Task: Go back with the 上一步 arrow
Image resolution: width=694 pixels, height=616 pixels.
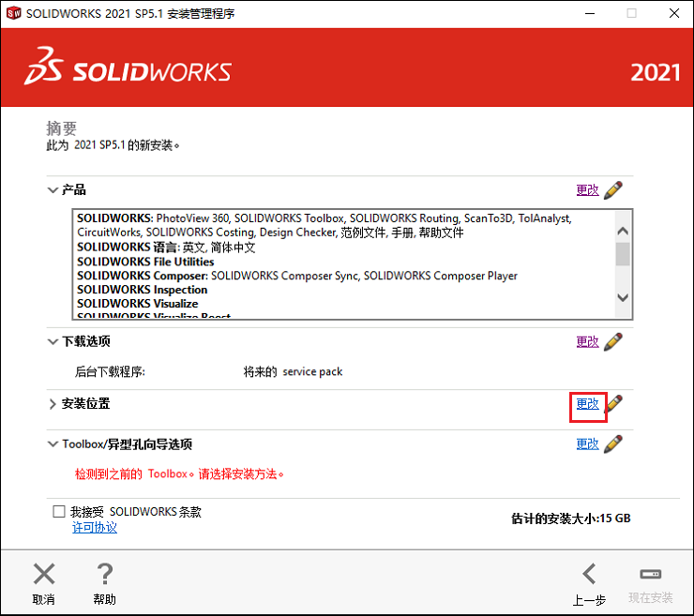Action: pos(589,574)
